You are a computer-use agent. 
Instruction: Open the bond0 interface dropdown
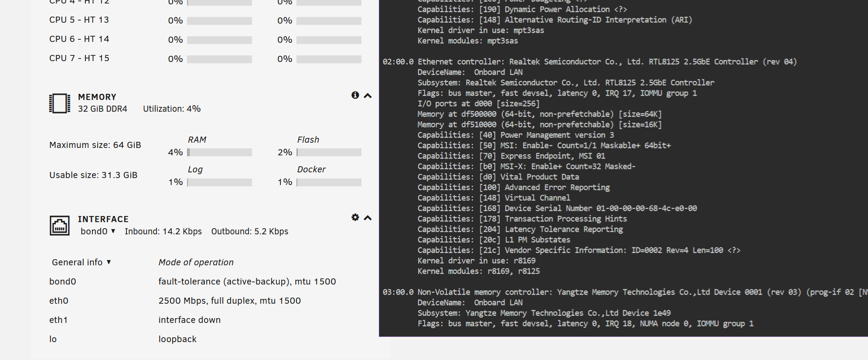pyautogui.click(x=98, y=231)
